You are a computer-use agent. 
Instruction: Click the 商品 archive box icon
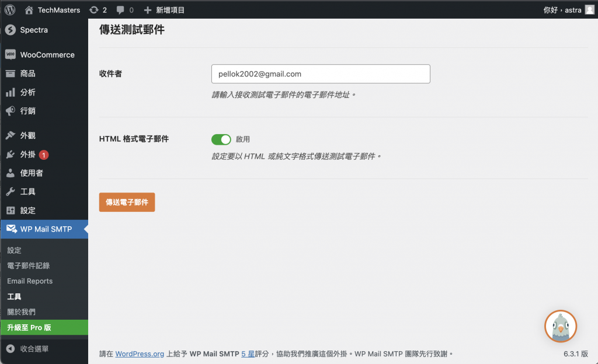11,73
